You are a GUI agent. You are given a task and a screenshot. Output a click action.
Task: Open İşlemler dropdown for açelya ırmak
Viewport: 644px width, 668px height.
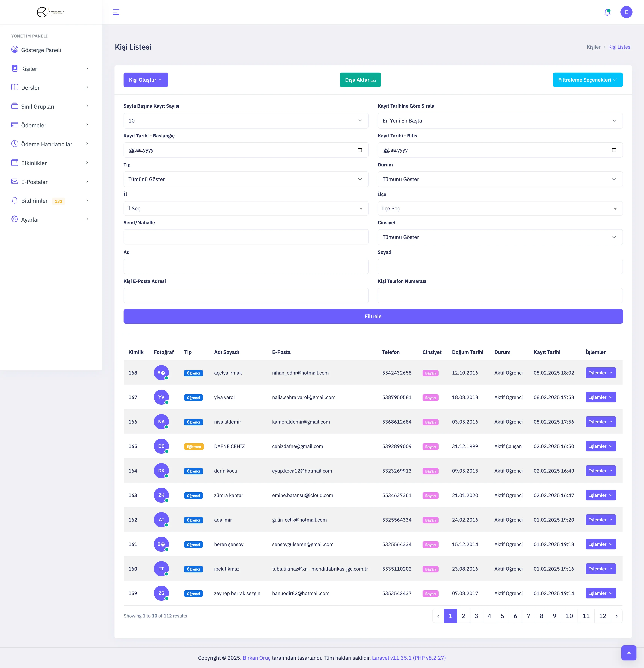pyautogui.click(x=601, y=372)
